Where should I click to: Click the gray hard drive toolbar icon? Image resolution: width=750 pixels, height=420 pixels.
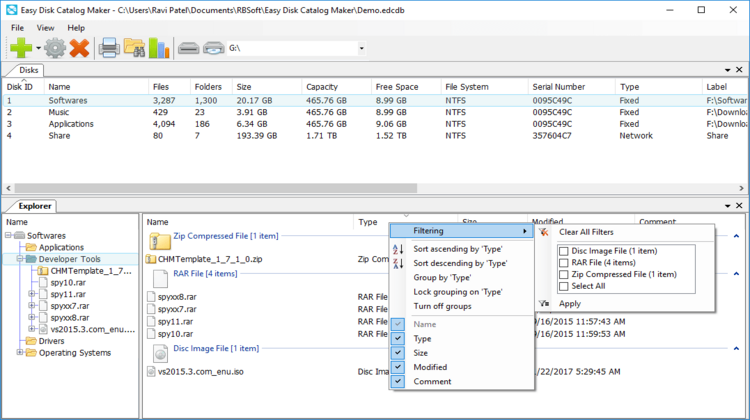coord(188,47)
